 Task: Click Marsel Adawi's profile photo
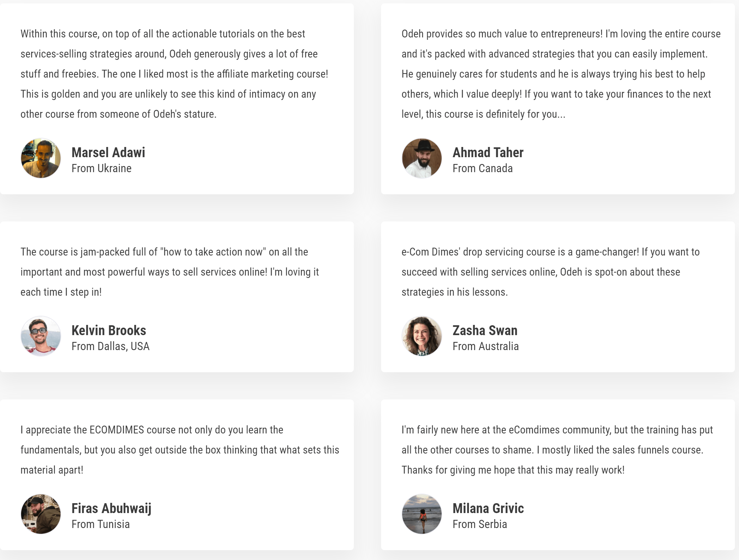click(x=41, y=158)
